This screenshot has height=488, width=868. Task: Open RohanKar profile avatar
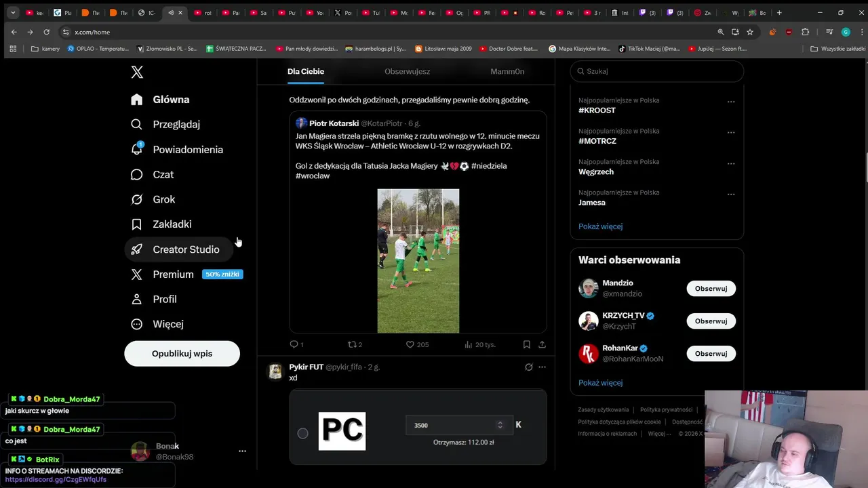[589, 353]
